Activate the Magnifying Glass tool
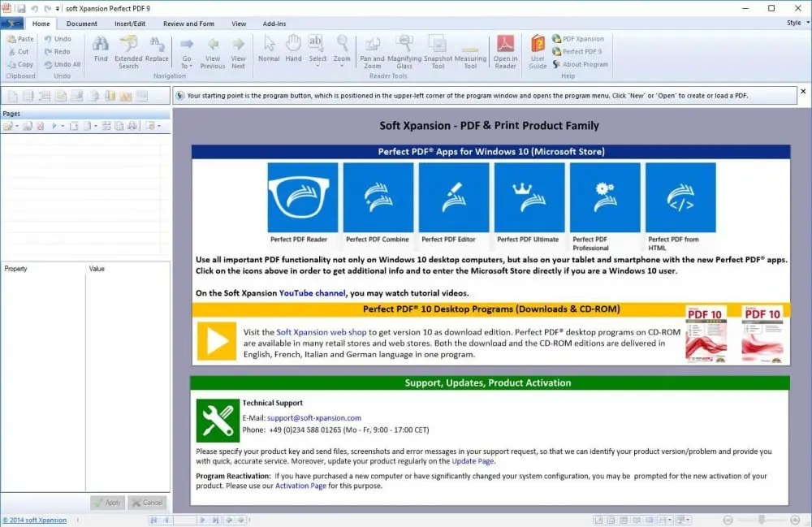Viewport: 812px width, 527px height. [404, 49]
